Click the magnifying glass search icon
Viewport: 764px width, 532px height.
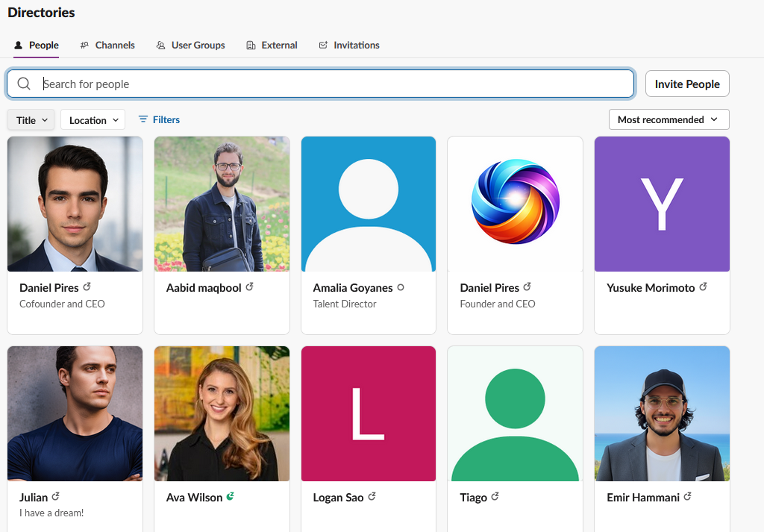click(24, 84)
